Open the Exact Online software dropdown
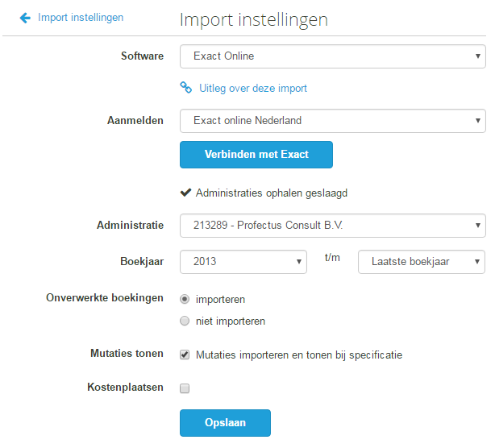Image resolution: width=495 pixels, height=448 pixels. click(x=333, y=56)
